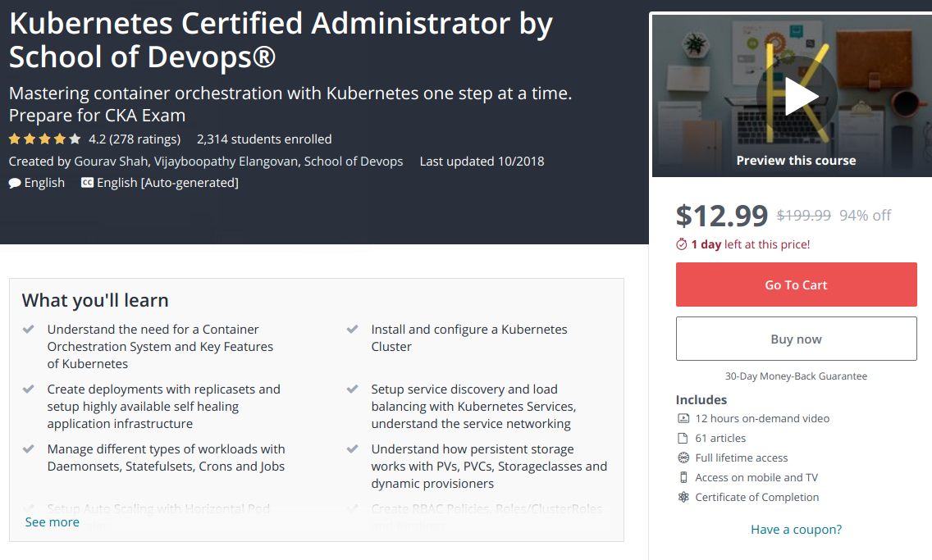Click the closed captions CC icon

[x=87, y=183]
